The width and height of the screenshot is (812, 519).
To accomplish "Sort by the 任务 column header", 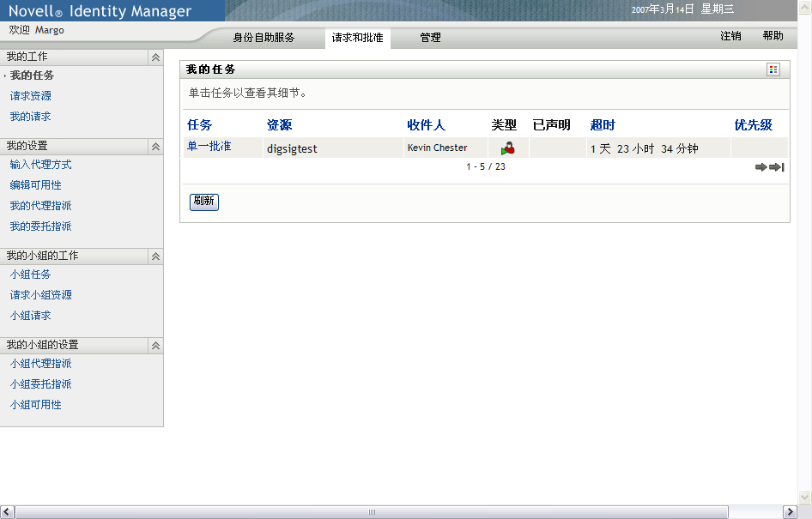I will [199, 124].
